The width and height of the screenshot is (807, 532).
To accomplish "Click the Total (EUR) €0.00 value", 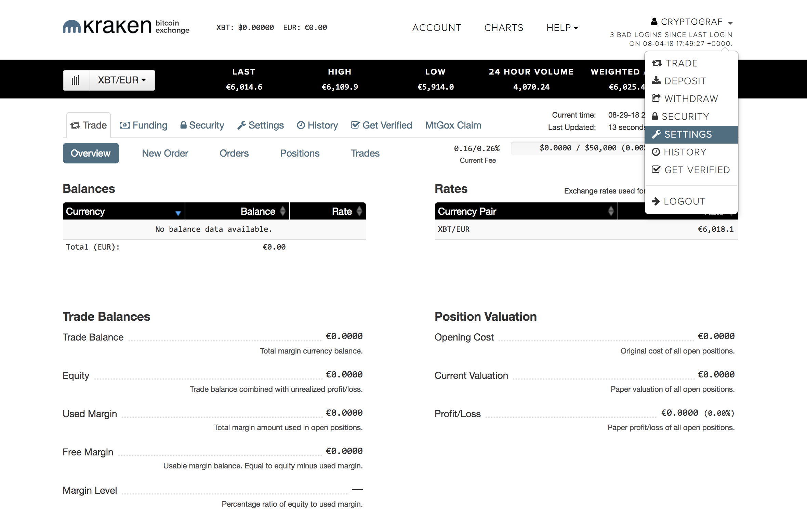I will (x=274, y=247).
